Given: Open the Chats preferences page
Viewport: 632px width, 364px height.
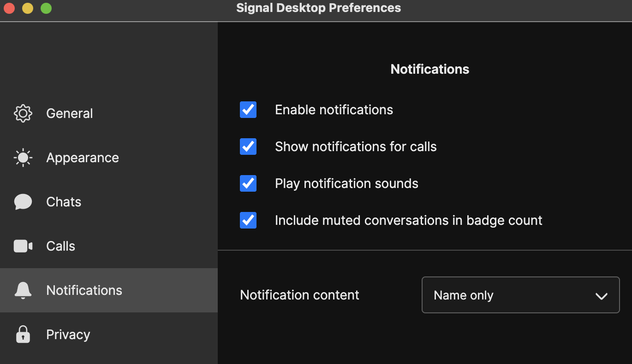Looking at the screenshot, I should pyautogui.click(x=64, y=201).
